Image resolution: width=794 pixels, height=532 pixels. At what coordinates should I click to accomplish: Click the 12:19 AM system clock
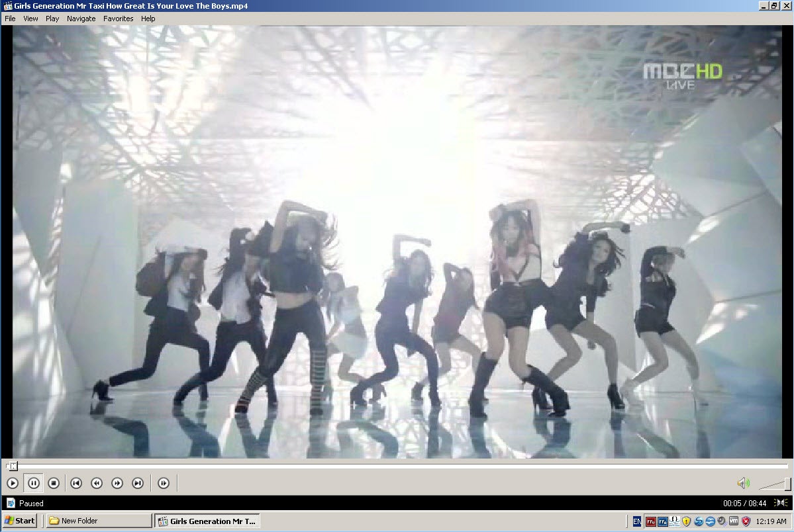tap(771, 521)
